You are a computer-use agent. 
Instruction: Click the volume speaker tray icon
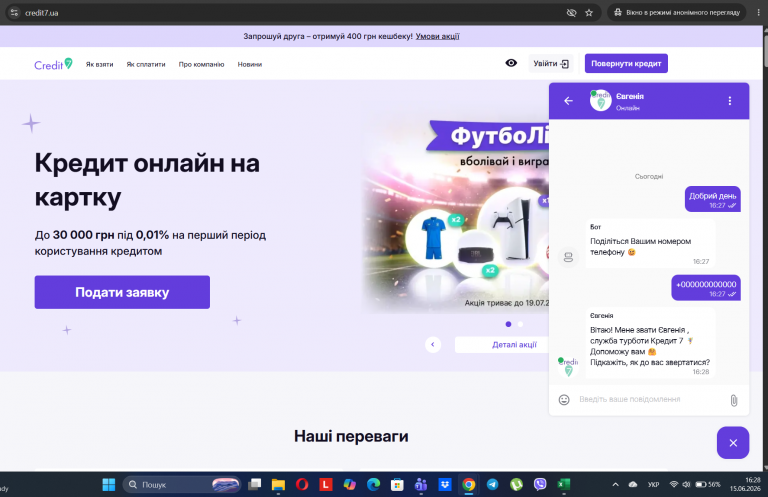point(686,485)
